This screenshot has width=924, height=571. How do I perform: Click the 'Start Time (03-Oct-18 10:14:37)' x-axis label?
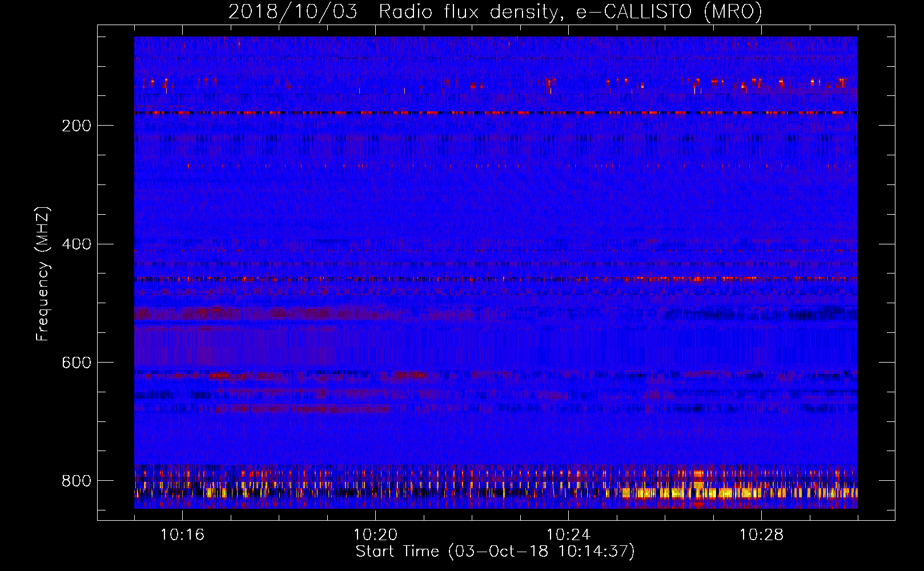[495, 552]
